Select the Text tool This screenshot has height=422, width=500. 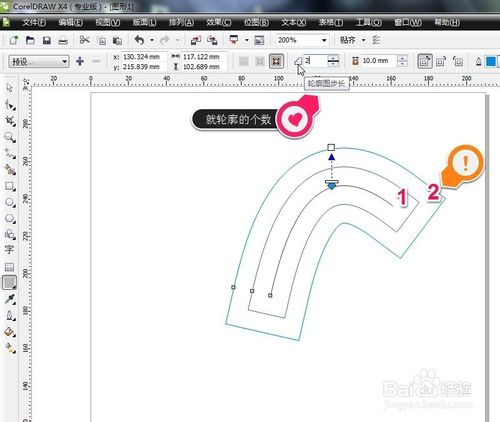pyautogui.click(x=9, y=249)
